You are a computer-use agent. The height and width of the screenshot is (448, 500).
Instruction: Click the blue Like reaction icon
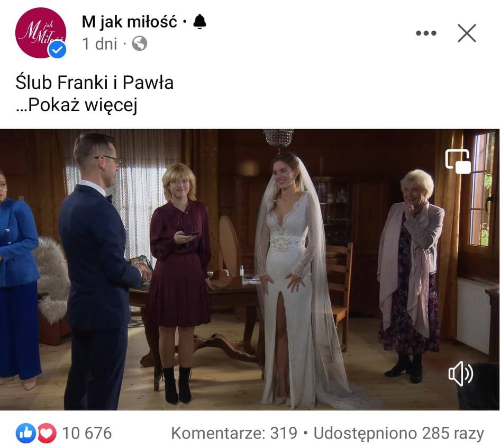(26, 433)
